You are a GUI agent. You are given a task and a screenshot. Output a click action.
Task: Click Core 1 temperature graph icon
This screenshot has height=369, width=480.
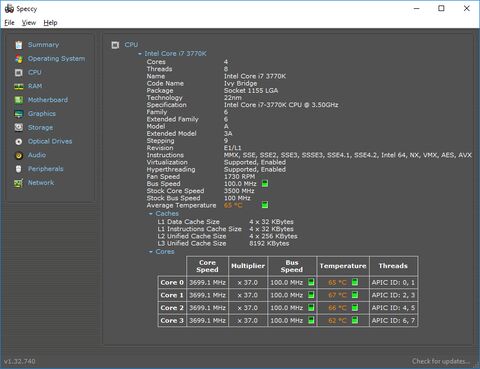click(x=355, y=295)
